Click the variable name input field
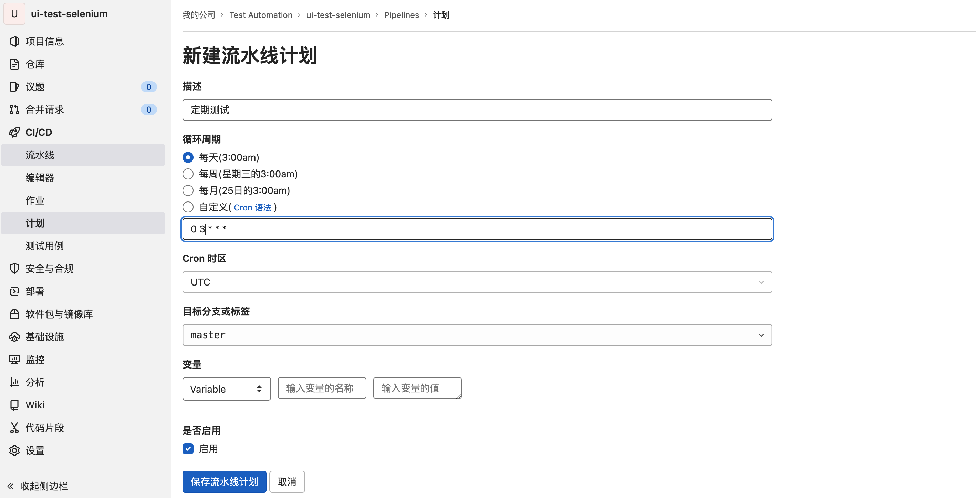Viewport: 980px width, 498px height. click(322, 388)
